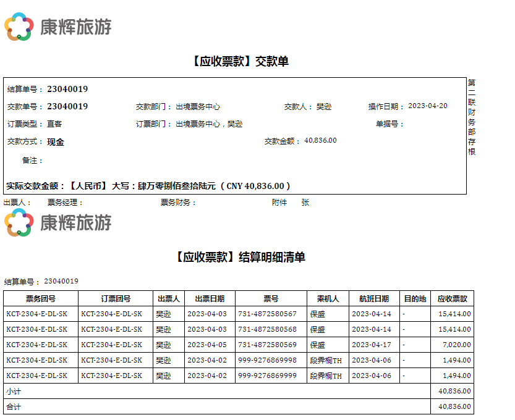Select the 乘机人 column header
The image size is (515, 420).
point(328,298)
